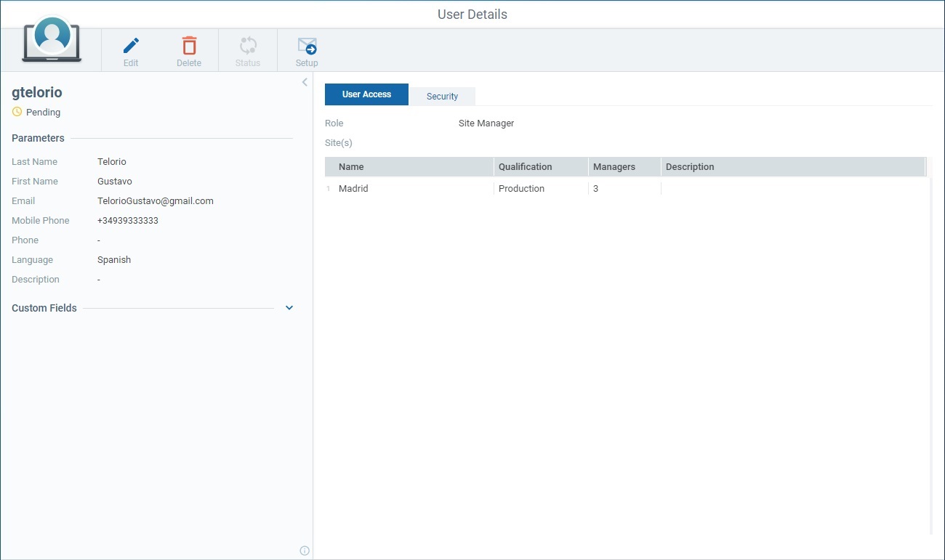
Task: Select the User Access tab
Action: 366,94
